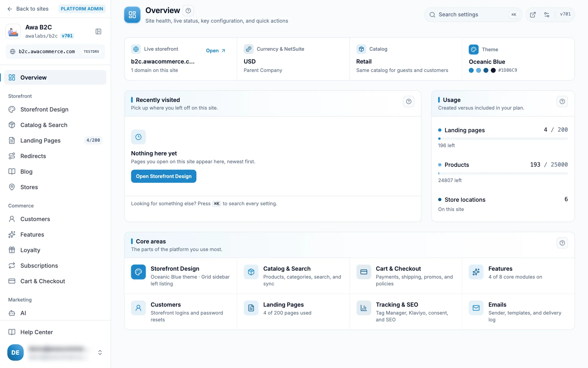Click the Storefront Design palette icon in Core areas
This screenshot has width=588, height=368.
[x=138, y=272]
